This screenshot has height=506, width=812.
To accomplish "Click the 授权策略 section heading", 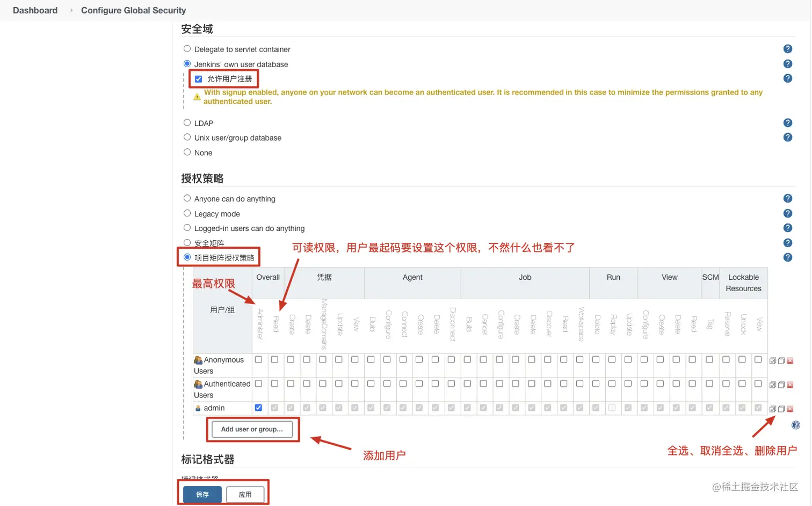I will click(202, 178).
